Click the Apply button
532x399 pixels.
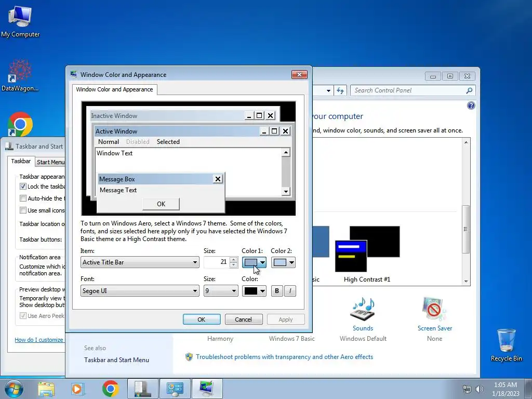[x=285, y=320]
